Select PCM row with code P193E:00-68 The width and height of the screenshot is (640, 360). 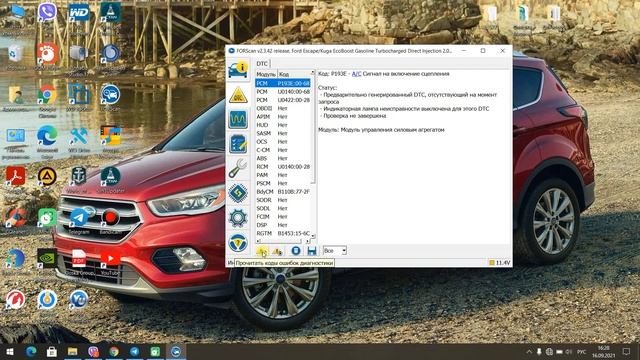[283, 83]
